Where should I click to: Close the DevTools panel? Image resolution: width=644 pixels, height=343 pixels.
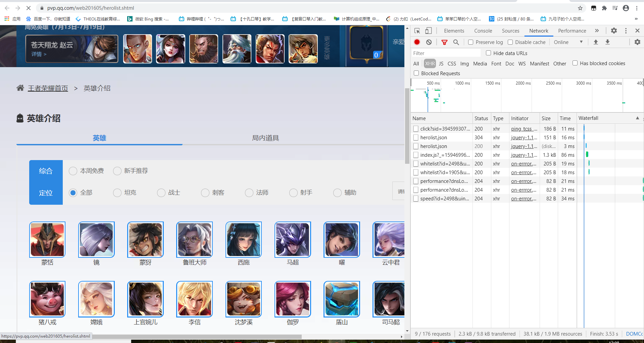point(637,31)
